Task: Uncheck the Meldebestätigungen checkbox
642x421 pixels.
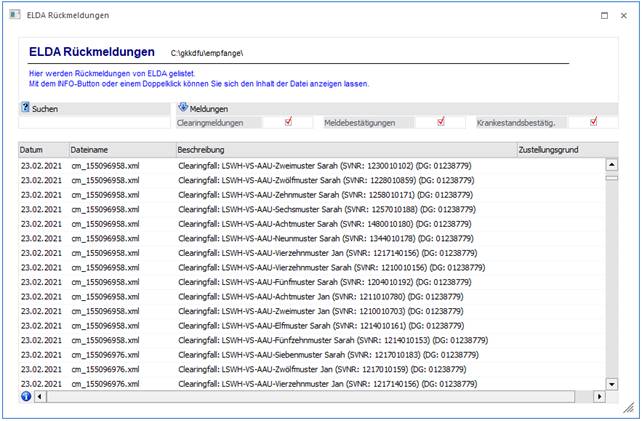Action: click(x=441, y=122)
